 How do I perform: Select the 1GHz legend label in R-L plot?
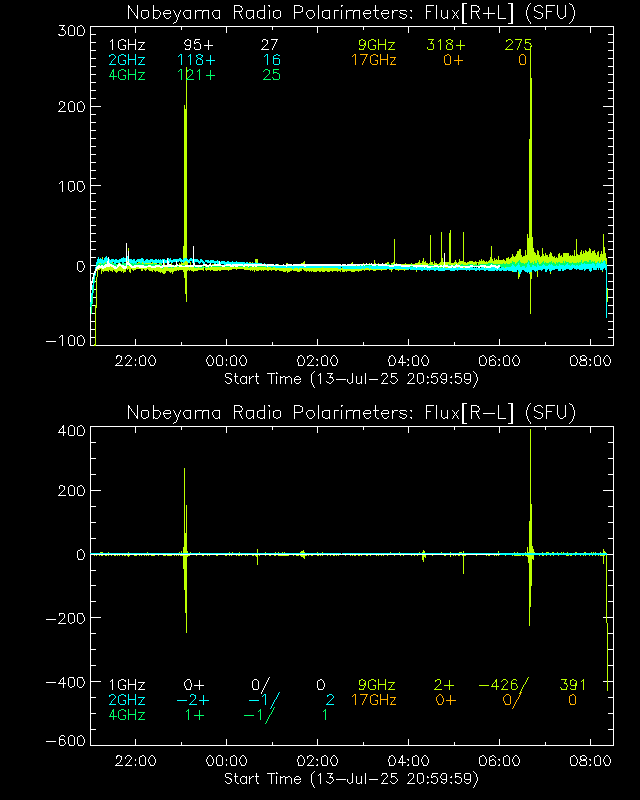pos(127,685)
